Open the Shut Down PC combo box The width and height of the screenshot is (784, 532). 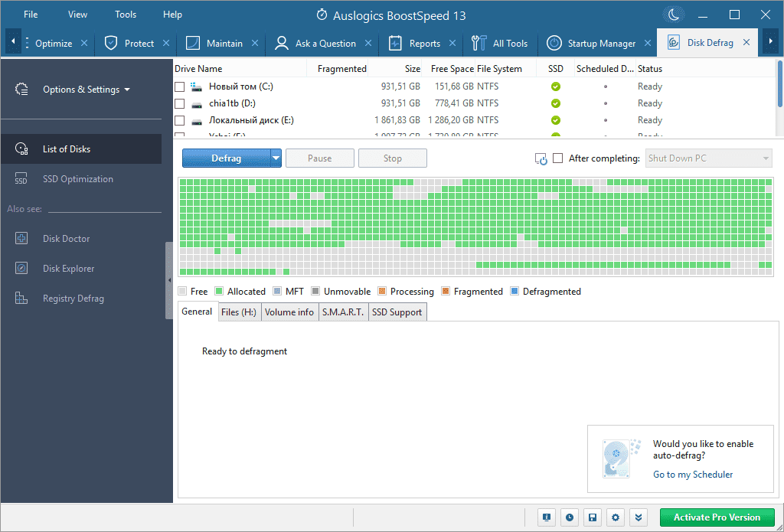pos(708,158)
